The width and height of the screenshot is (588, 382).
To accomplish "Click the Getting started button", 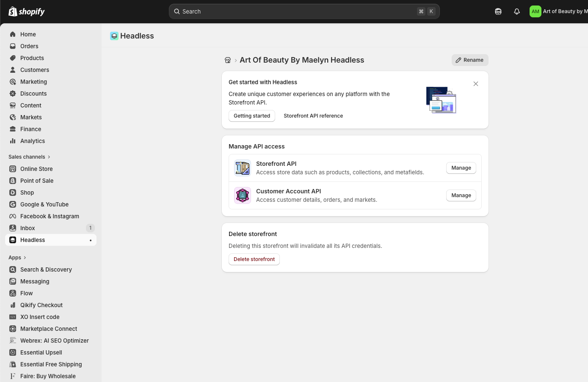I will (x=252, y=116).
